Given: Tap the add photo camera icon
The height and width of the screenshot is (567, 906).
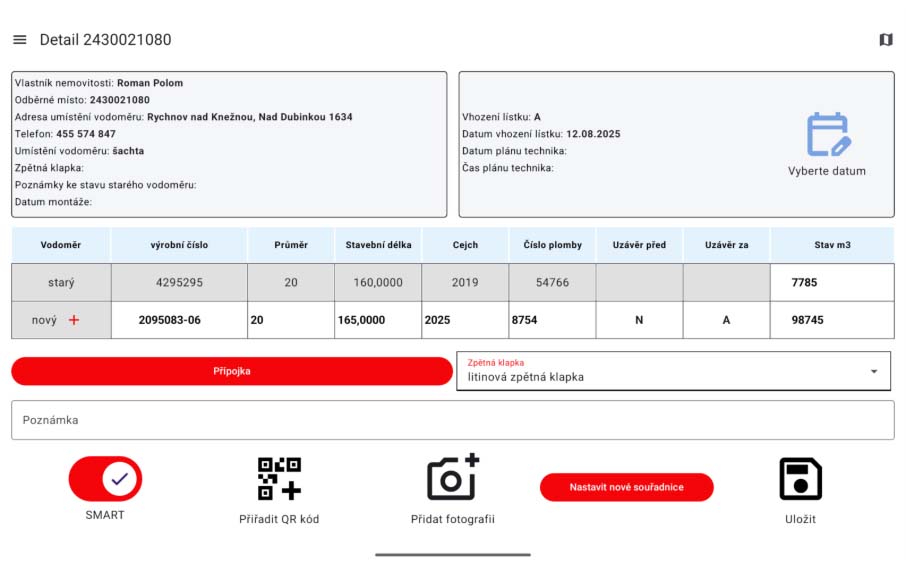Looking at the screenshot, I should click(452, 478).
